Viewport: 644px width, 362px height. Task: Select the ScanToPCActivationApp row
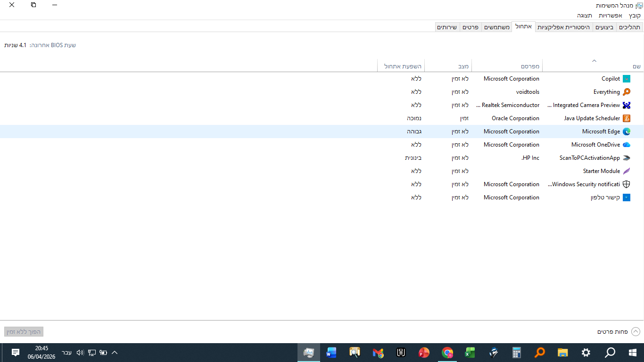(589, 158)
